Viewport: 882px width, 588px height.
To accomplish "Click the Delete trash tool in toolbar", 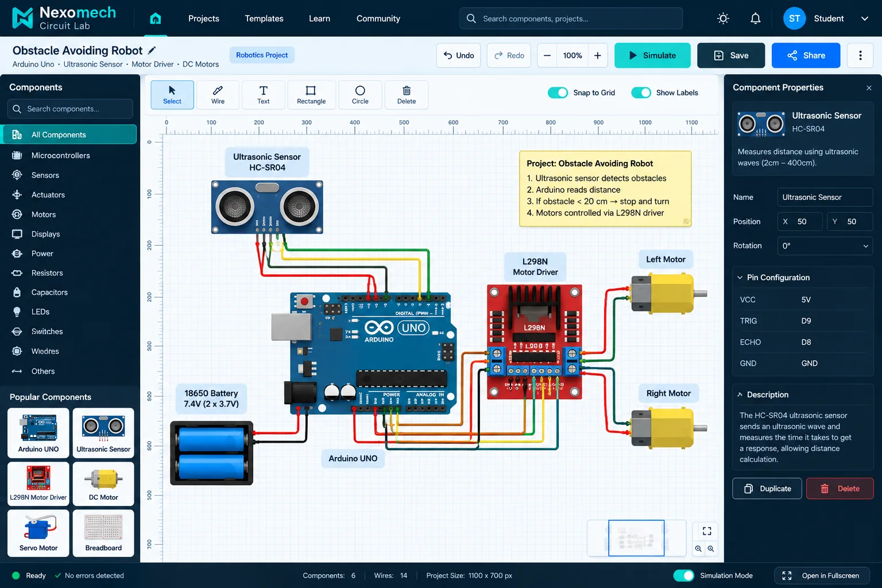I will click(x=406, y=95).
